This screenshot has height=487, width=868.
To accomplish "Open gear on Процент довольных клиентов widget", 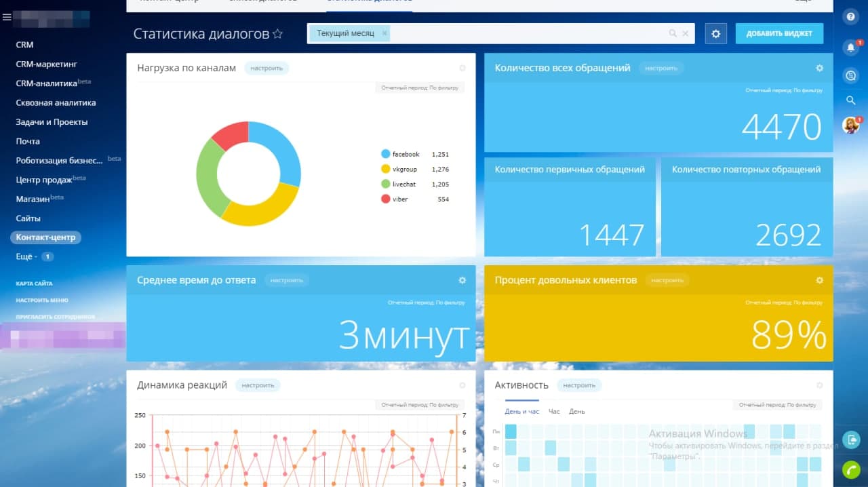I will (819, 280).
